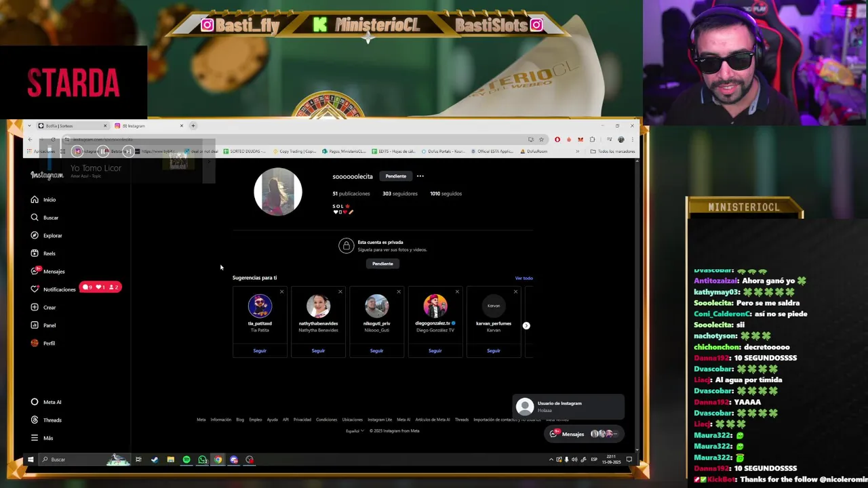Image resolution: width=868 pixels, height=488 pixels.
Task: Open the Usuario de Instagram message notification
Action: click(x=568, y=407)
